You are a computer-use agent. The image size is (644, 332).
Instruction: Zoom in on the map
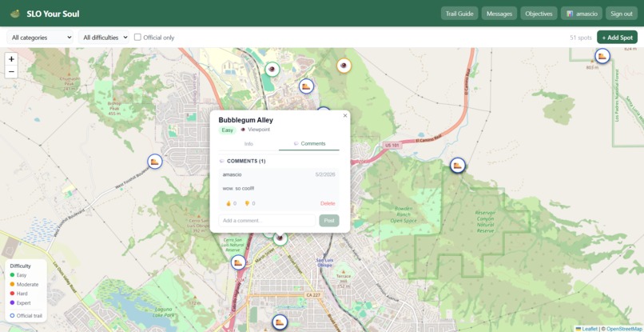[x=11, y=59]
